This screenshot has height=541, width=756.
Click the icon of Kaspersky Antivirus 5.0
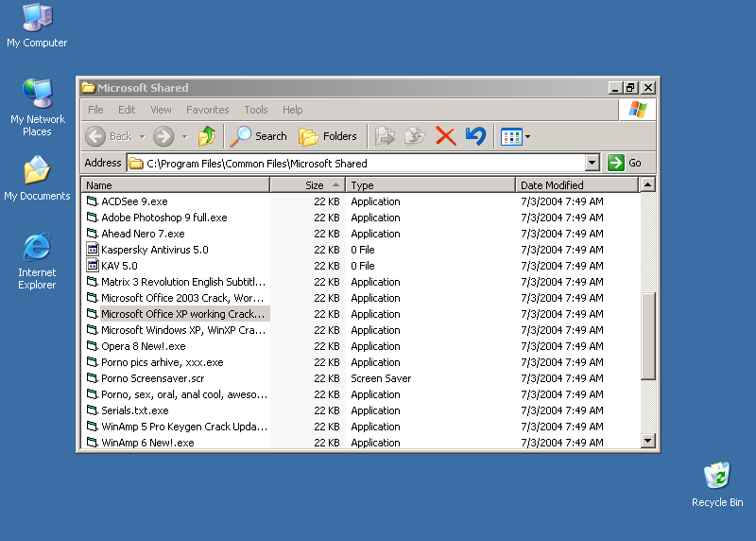tap(92, 250)
